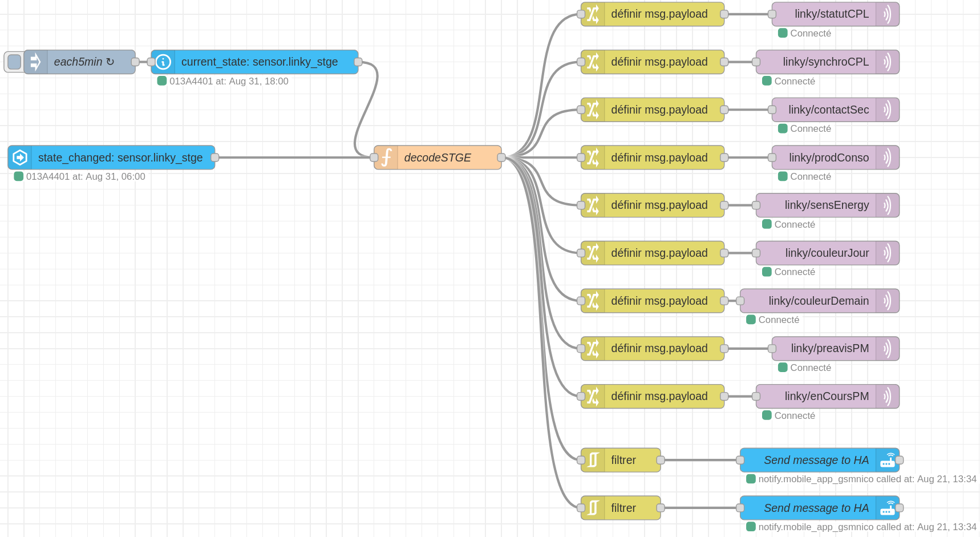Select the upper Send message to HA node
This screenshot has height=537, width=980.
(x=816, y=460)
